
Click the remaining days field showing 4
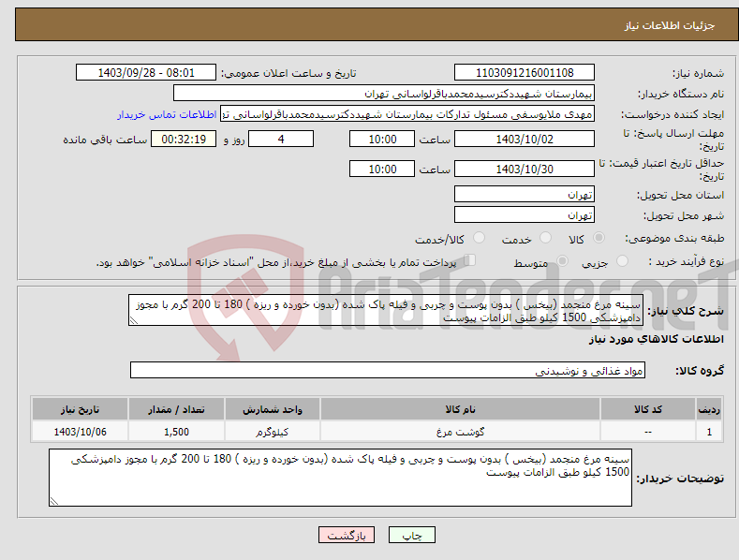(x=281, y=139)
